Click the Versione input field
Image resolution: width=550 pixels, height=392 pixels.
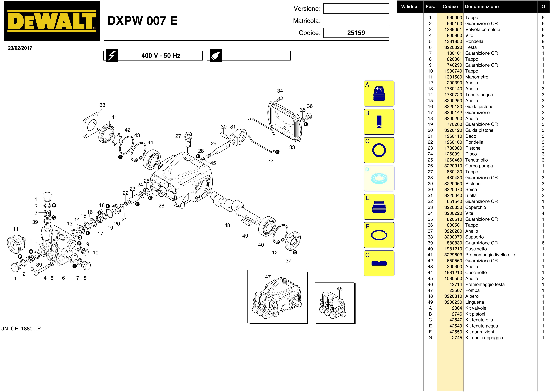356,9
